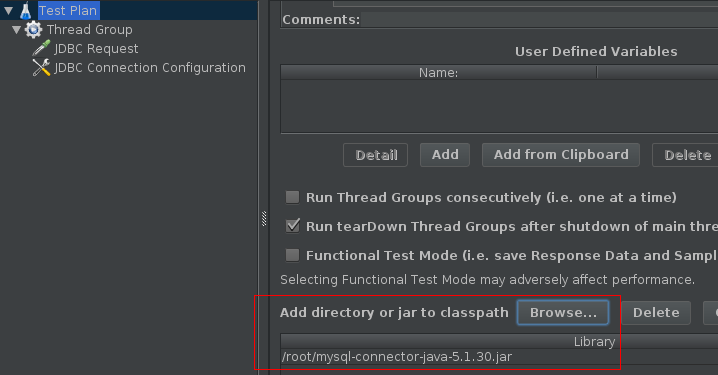Open JDBC Connection Configuration element
The image size is (718, 375).
click(150, 68)
